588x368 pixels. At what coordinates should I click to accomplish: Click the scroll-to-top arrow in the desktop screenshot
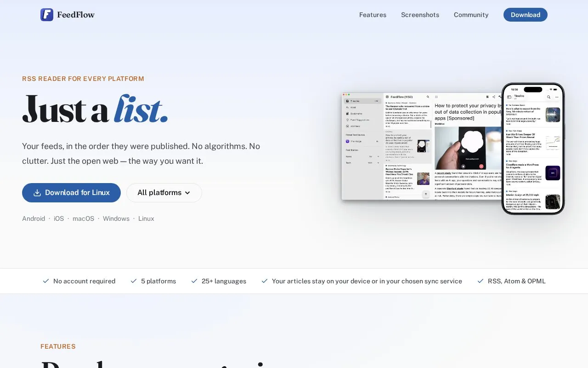pos(426,194)
